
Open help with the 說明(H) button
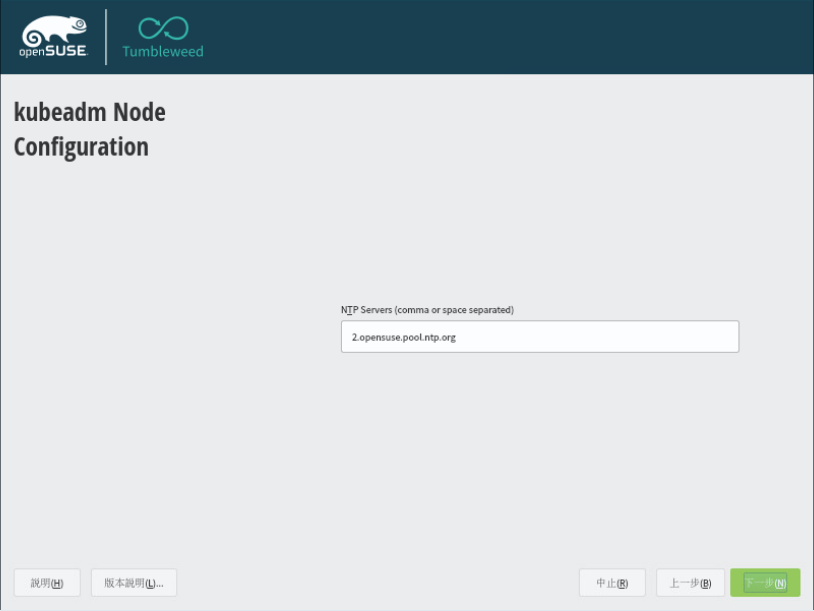click(47, 582)
